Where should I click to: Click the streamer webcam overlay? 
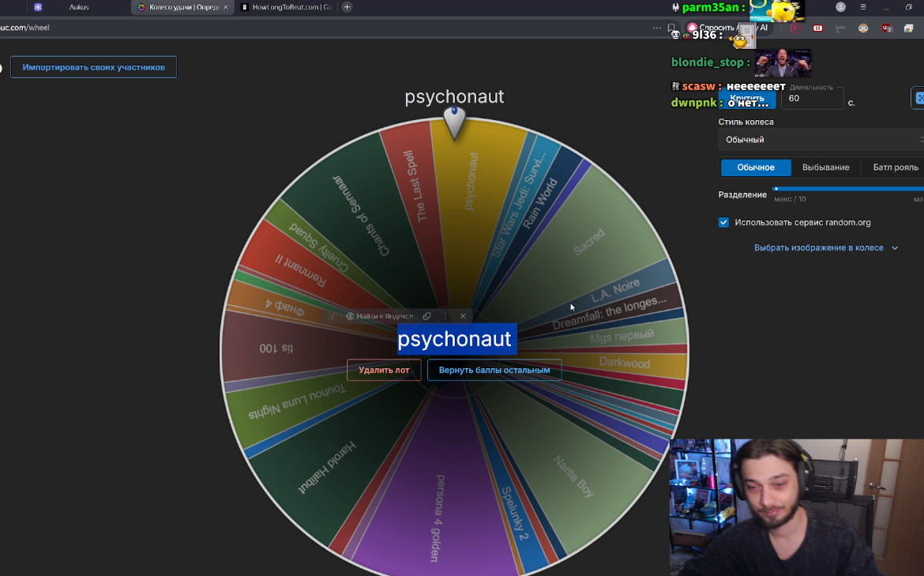[x=797, y=507]
